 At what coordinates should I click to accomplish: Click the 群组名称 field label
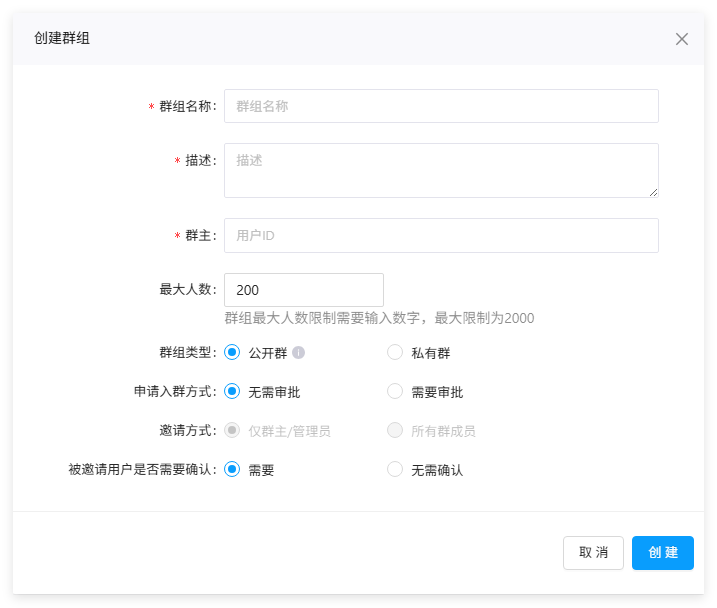click(185, 106)
